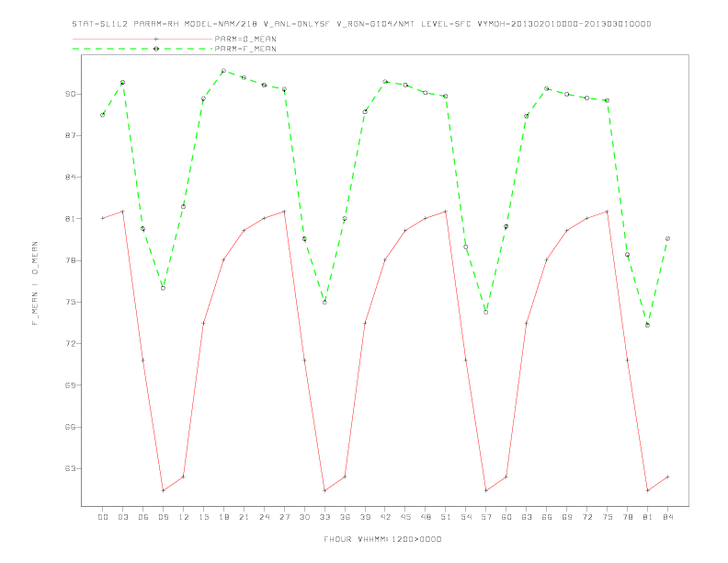This screenshot has width=728, height=563.
Task: Click x-axis tick label 27
Action: pyautogui.click(x=285, y=517)
